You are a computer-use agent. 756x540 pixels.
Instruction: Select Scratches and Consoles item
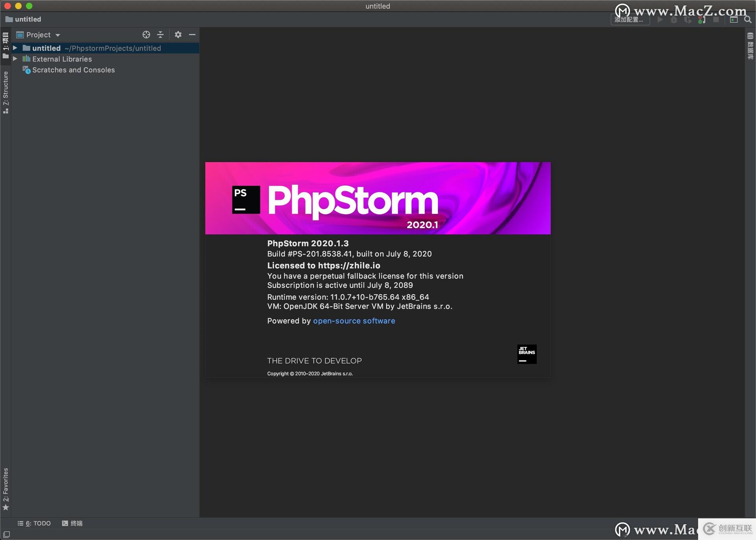(x=73, y=70)
